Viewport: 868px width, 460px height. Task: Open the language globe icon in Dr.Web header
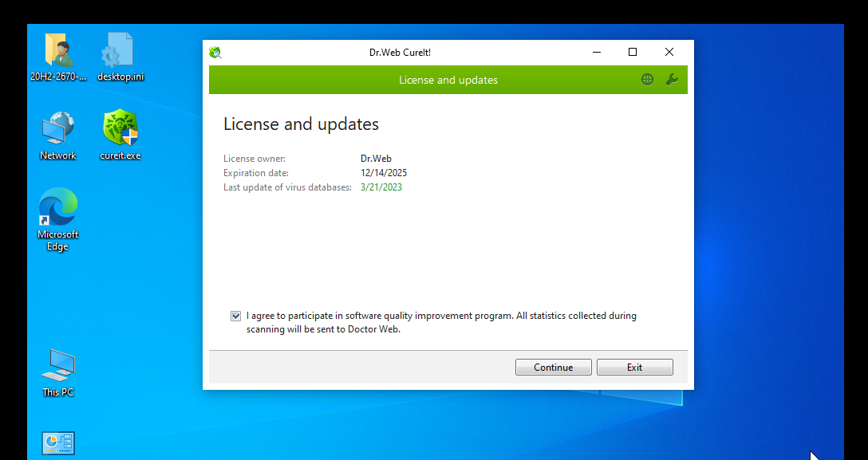click(x=647, y=80)
